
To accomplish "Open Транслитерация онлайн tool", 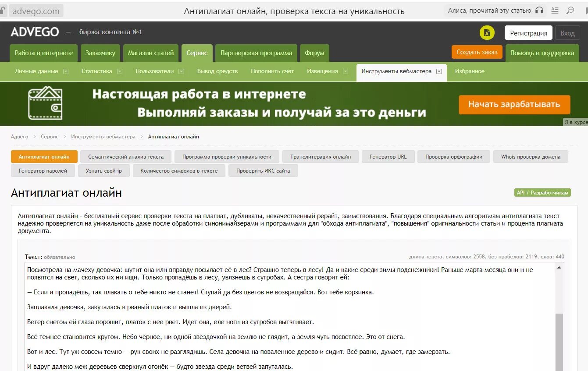I will 321,157.
